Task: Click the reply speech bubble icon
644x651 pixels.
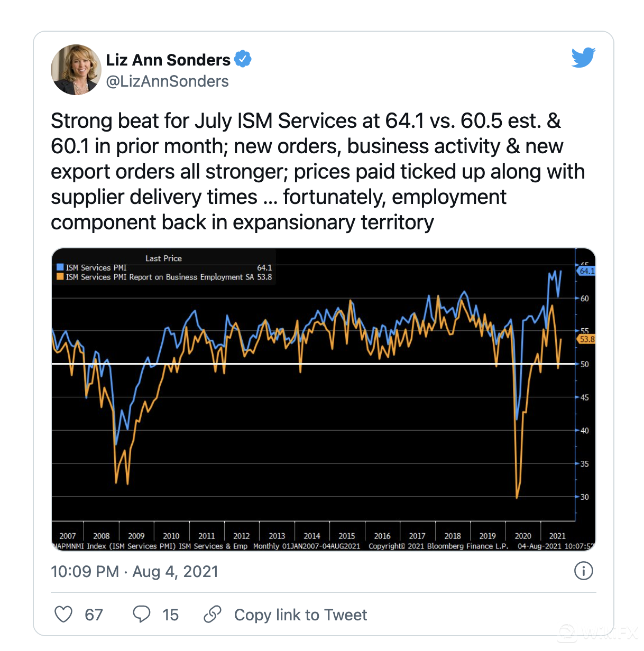Action: click(x=141, y=614)
